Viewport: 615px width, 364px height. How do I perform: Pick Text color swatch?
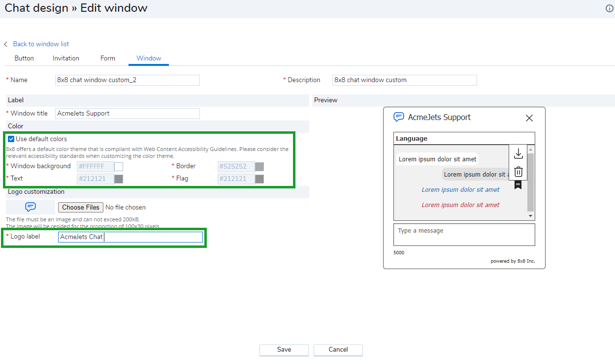pos(119,179)
